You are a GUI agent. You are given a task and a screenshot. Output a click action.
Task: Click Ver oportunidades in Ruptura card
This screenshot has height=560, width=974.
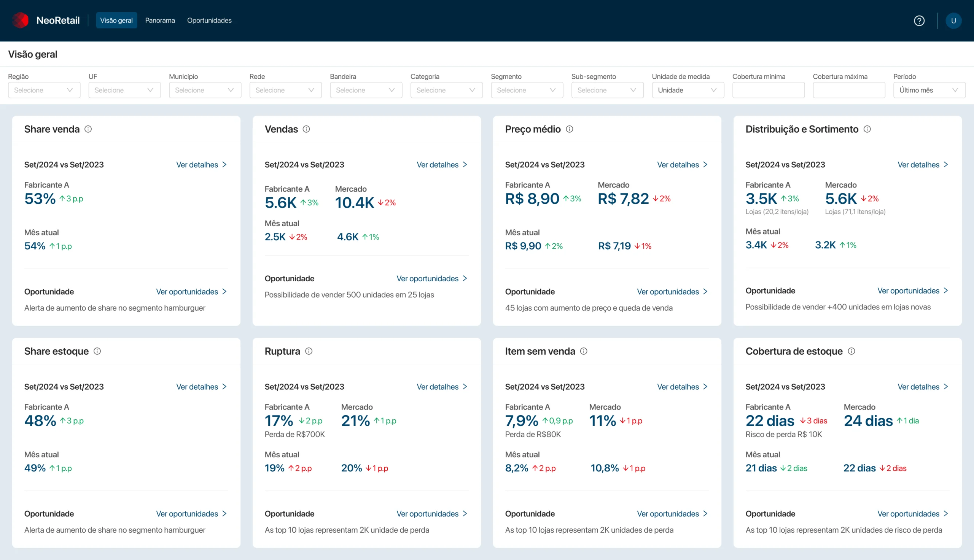click(432, 514)
